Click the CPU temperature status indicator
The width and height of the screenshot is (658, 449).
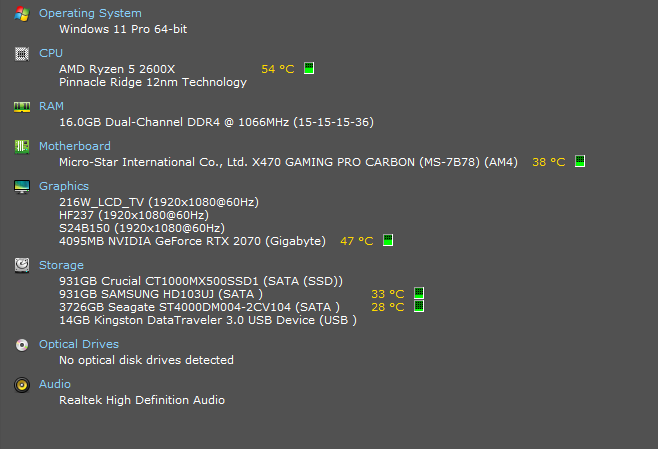[x=309, y=68]
